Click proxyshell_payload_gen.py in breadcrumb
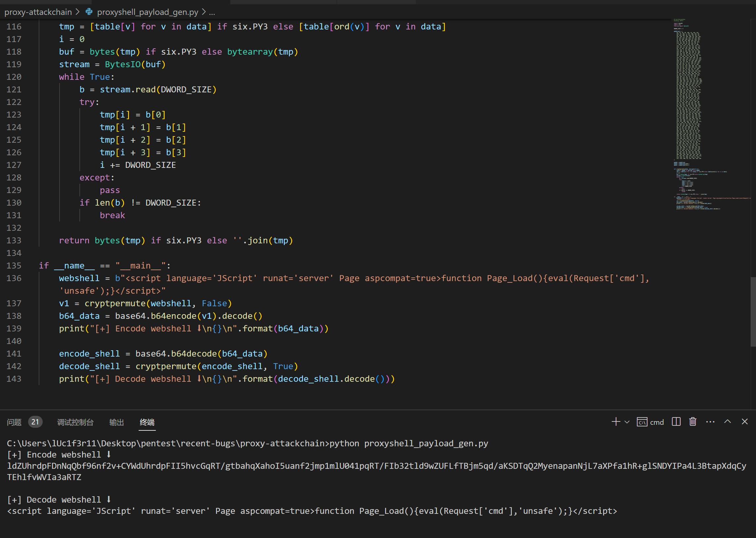 click(148, 12)
